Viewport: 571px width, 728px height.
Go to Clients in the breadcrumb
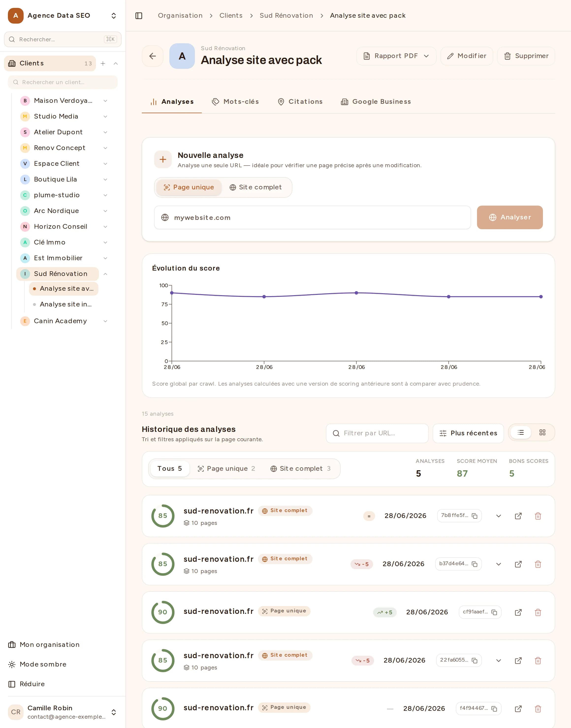(x=231, y=16)
